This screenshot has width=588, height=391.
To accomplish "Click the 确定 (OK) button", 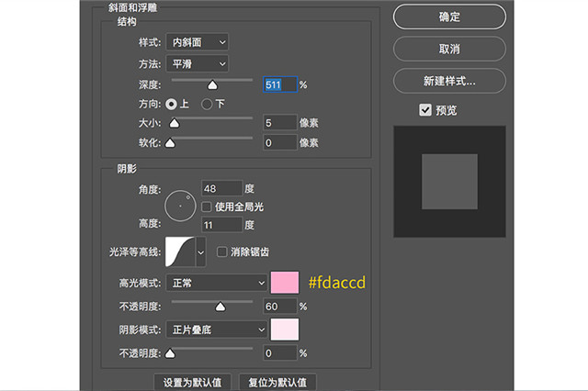I will click(x=448, y=17).
